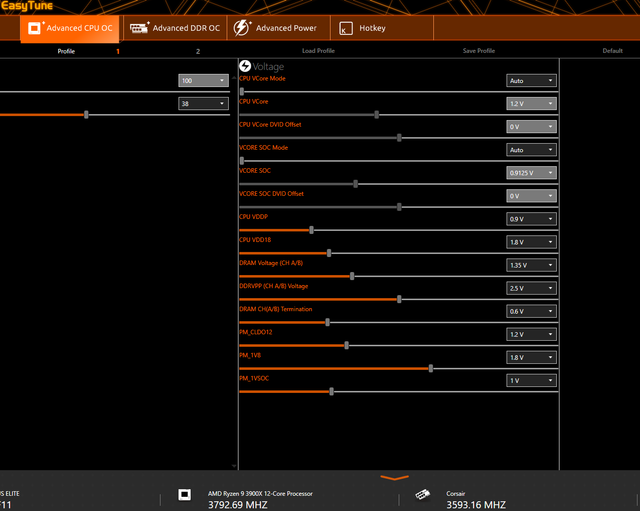
Task: Open the PM_1V8 1.8 V dropdown
Action: pyautogui.click(x=531, y=357)
